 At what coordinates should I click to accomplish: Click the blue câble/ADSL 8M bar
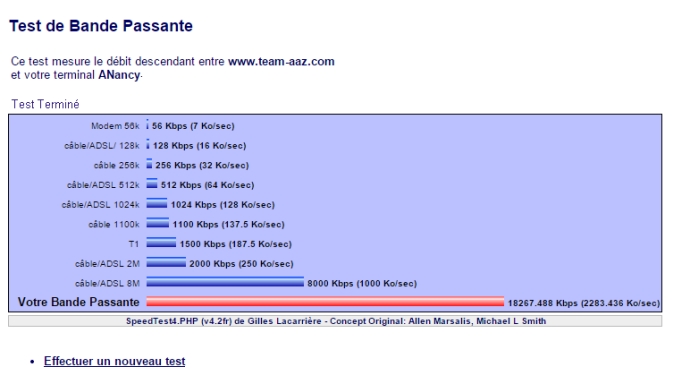tap(225, 282)
